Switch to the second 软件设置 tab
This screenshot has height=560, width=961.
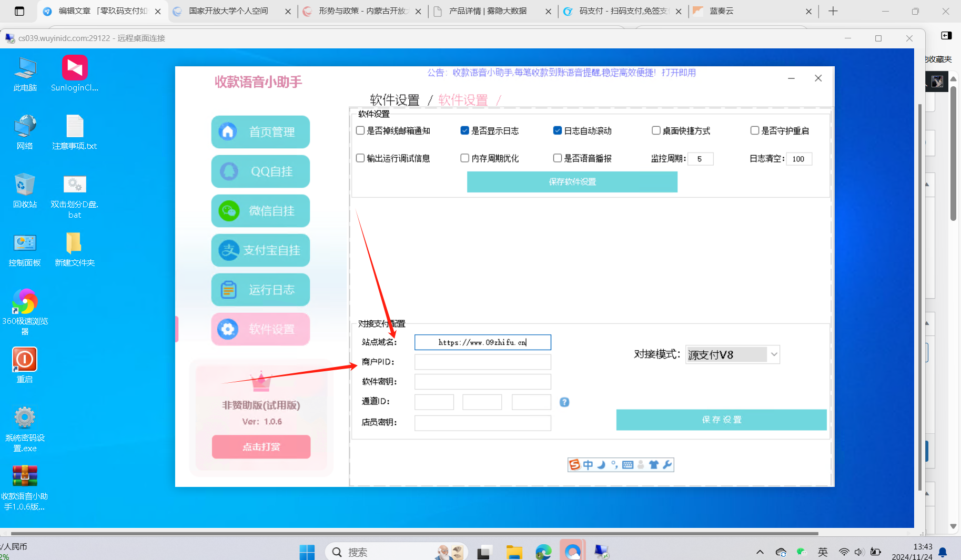[x=462, y=99]
